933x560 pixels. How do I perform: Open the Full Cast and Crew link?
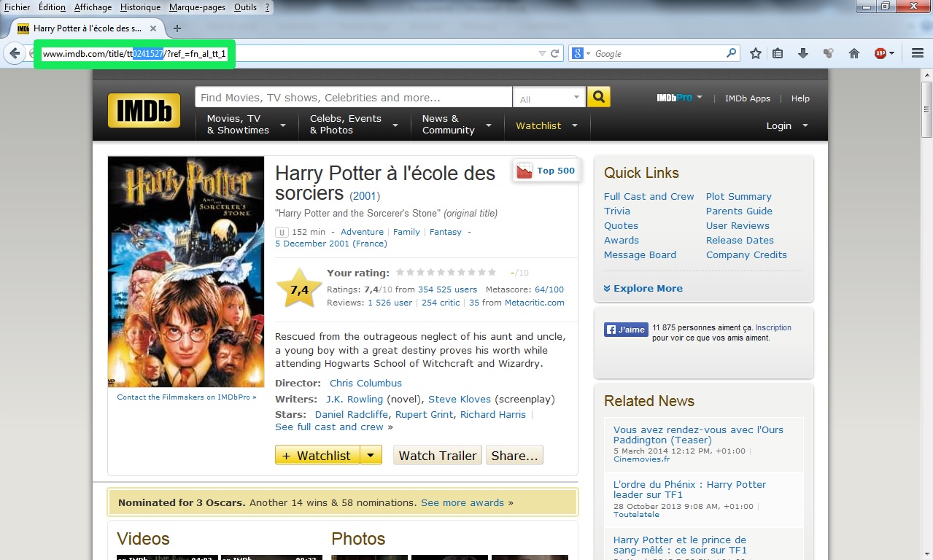[649, 196]
